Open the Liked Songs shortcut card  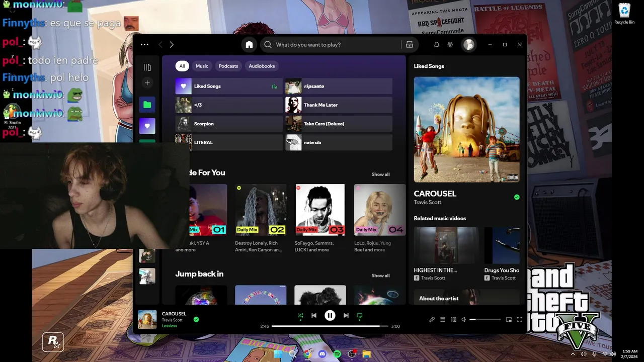[x=229, y=86]
